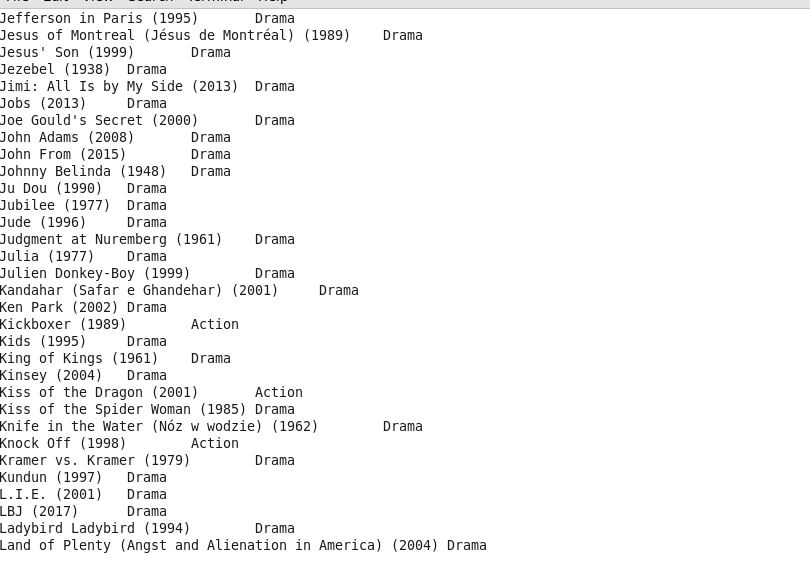Viewport: 810px width, 568px height.
Task: Select the 'Julia (1977)' entry
Action: tap(47, 257)
